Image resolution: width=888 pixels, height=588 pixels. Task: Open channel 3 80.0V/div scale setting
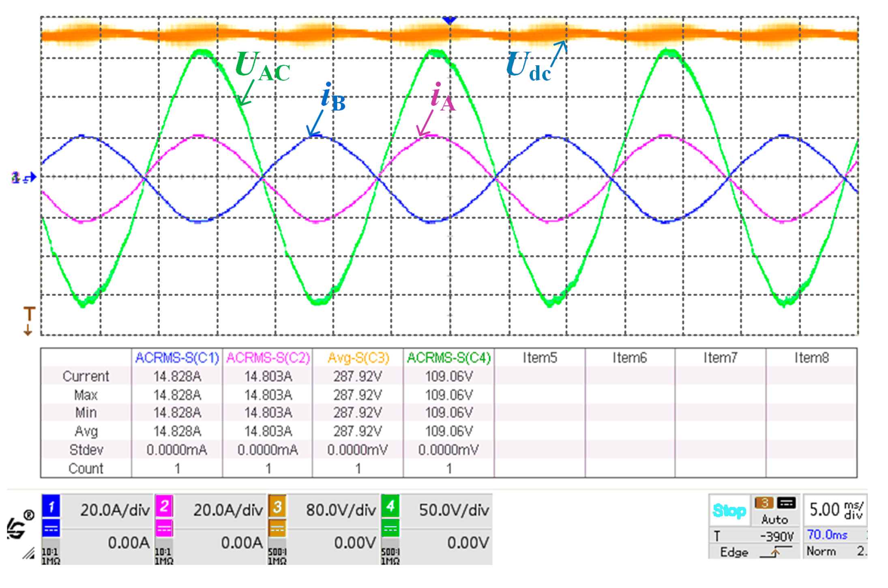click(341, 510)
